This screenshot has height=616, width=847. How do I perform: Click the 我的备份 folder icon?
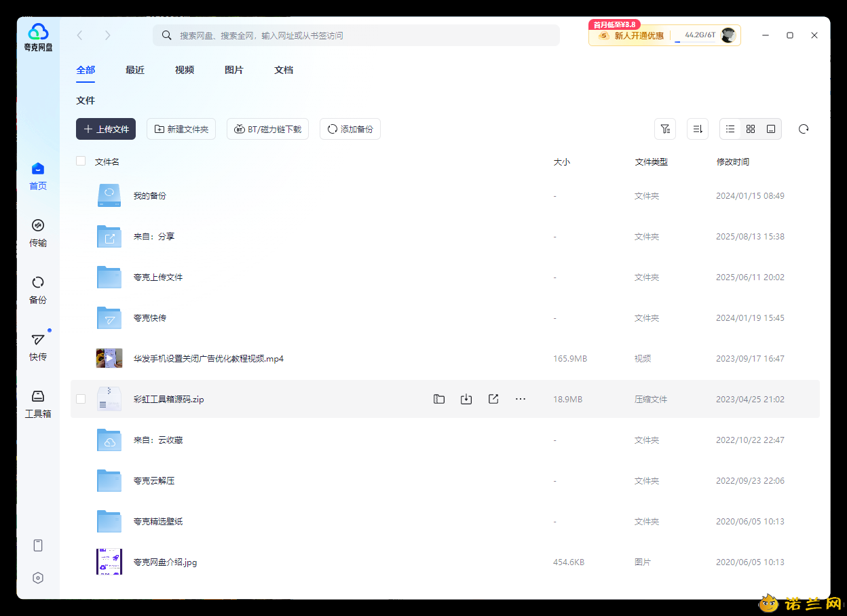tap(109, 195)
